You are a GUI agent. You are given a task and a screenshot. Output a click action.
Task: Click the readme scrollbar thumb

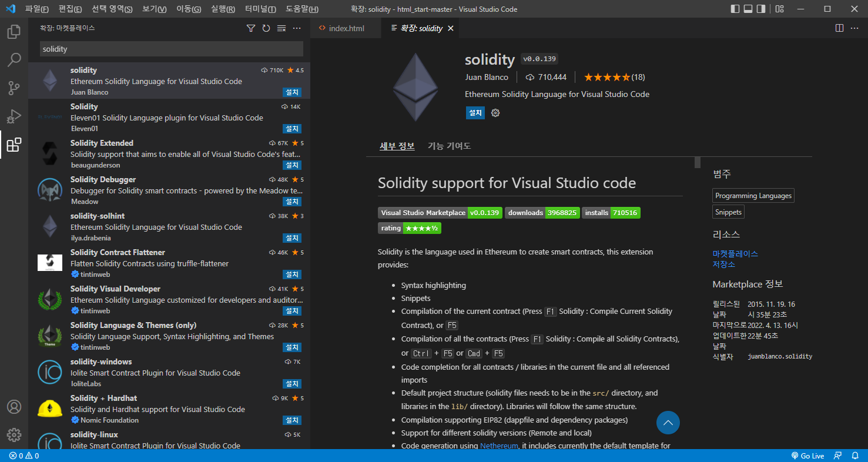pos(698,163)
